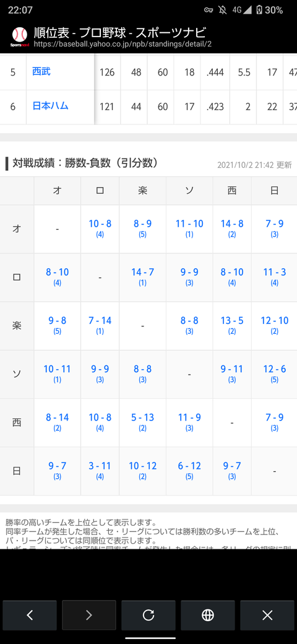Tap the page URL in header
This screenshot has width=297, height=644.
[x=123, y=43]
